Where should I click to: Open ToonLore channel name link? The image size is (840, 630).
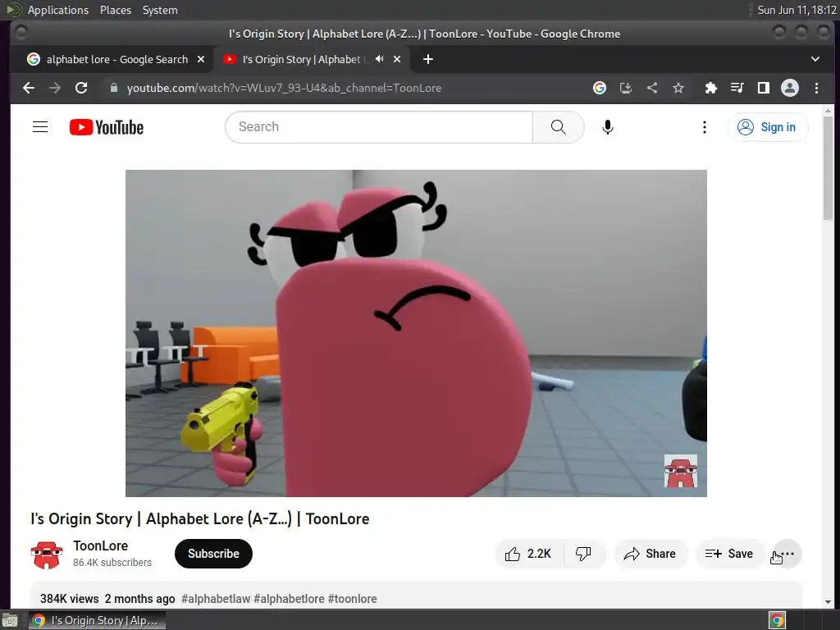point(101,546)
